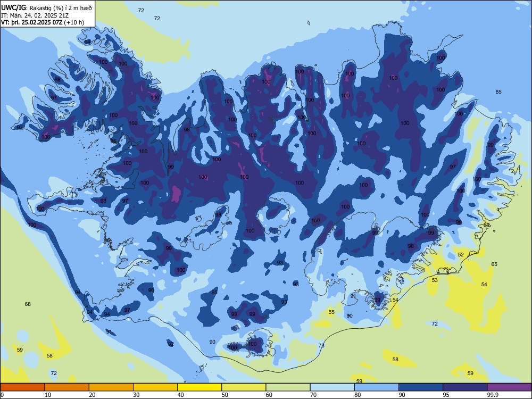Click the '73' value near the coastline
The width and height of the screenshot is (532, 399).
[321, 345]
